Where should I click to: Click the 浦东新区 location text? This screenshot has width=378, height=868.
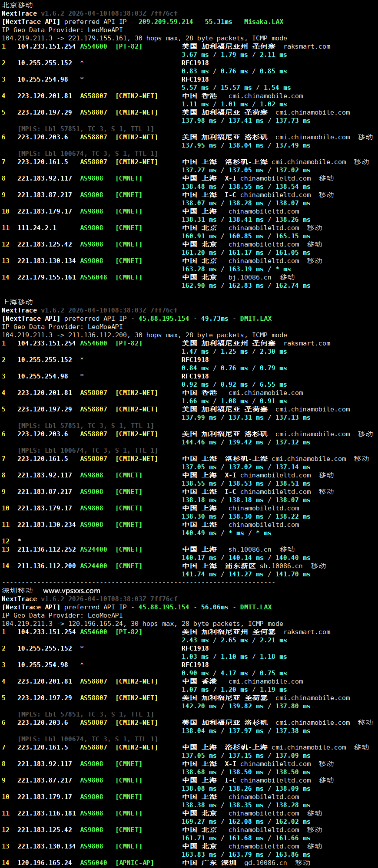pos(240,566)
